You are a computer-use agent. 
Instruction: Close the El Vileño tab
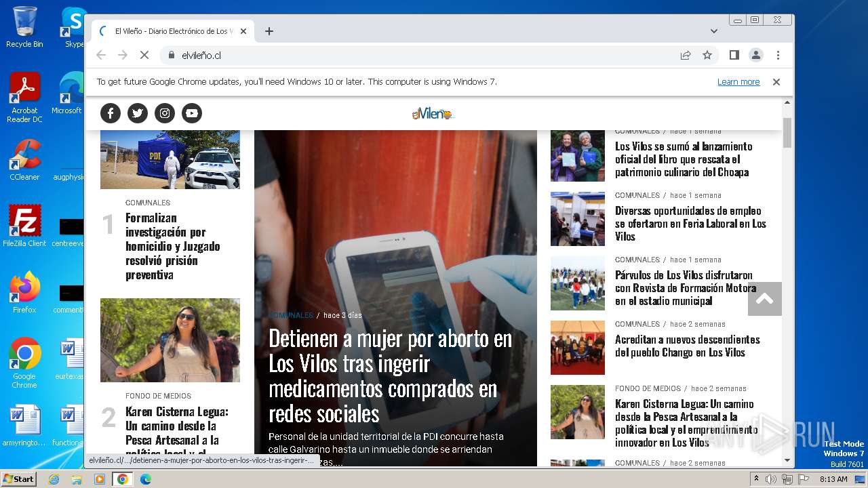(x=243, y=31)
